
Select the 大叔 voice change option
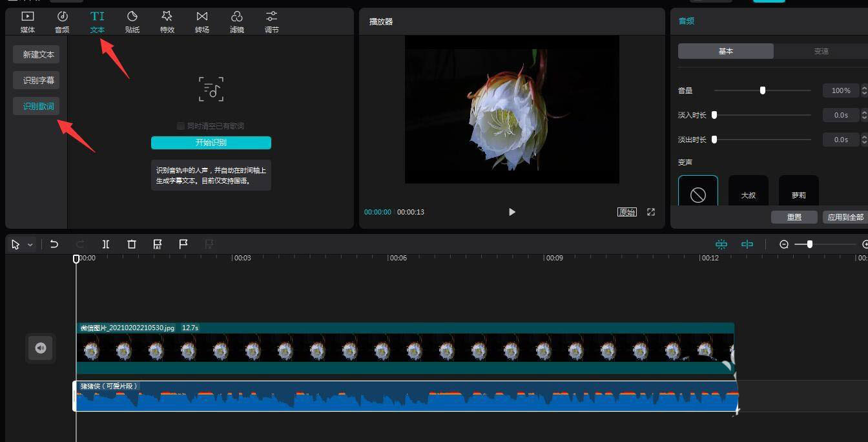(748, 191)
